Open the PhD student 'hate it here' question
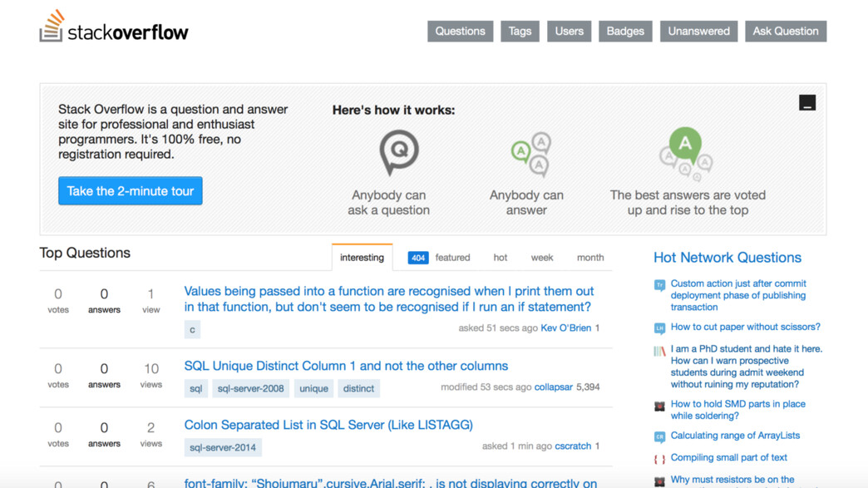Viewport: 868px width, 488px height. (x=747, y=367)
